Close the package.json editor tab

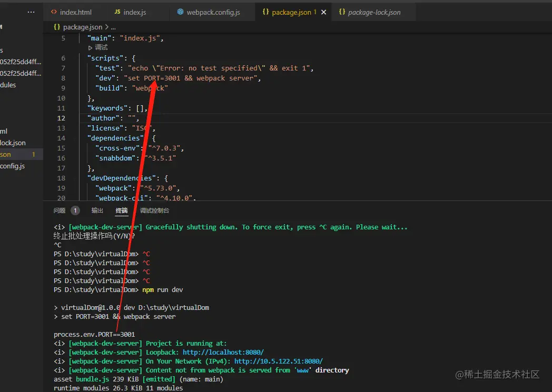[x=323, y=12]
